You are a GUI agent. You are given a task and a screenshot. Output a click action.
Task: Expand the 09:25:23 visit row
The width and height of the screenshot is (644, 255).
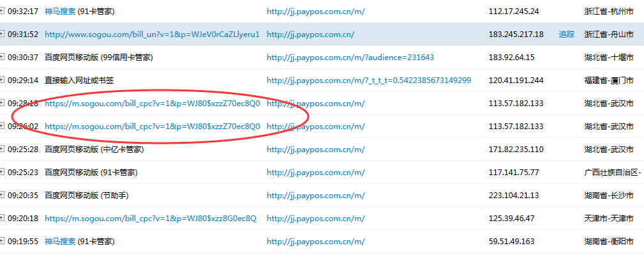pyautogui.click(x=2, y=173)
